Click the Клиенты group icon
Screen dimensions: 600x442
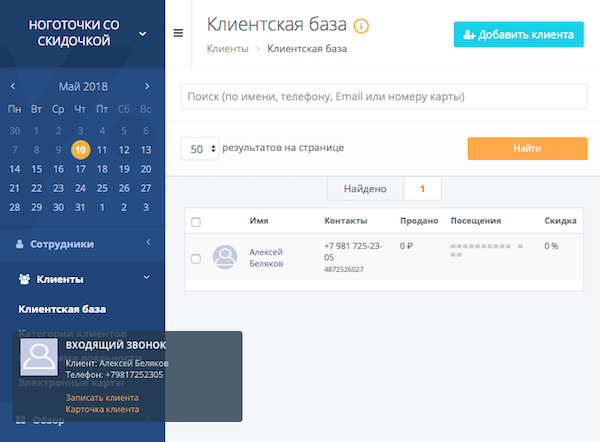tap(24, 279)
